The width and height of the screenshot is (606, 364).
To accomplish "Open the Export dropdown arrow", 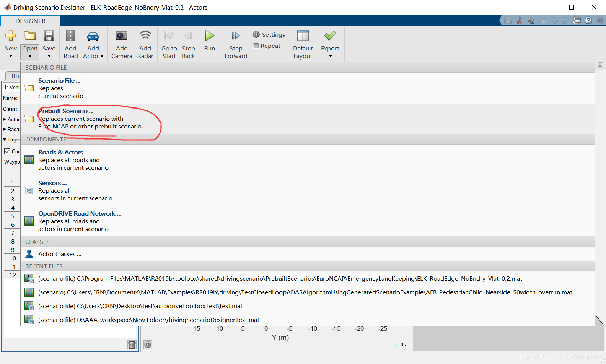I will click(330, 56).
